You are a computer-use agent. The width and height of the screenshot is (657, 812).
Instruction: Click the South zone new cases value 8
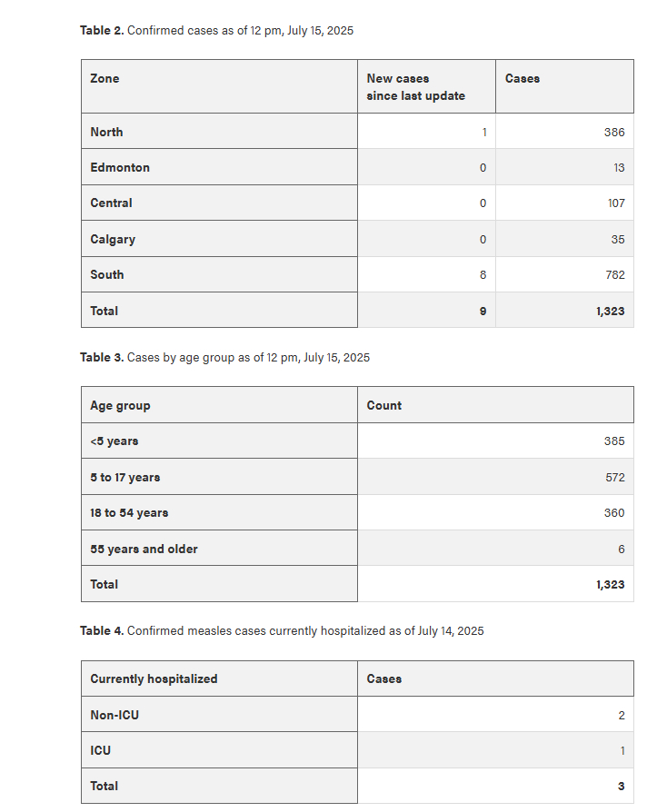tap(483, 274)
